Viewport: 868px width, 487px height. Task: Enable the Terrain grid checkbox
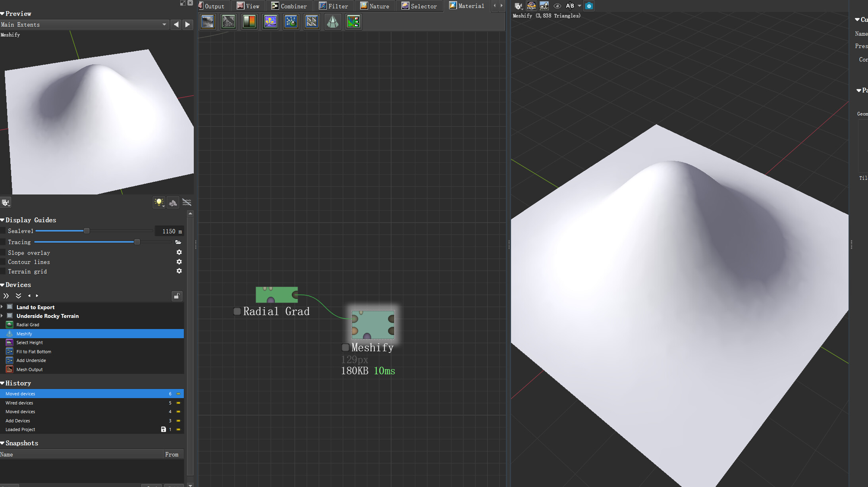3,271
